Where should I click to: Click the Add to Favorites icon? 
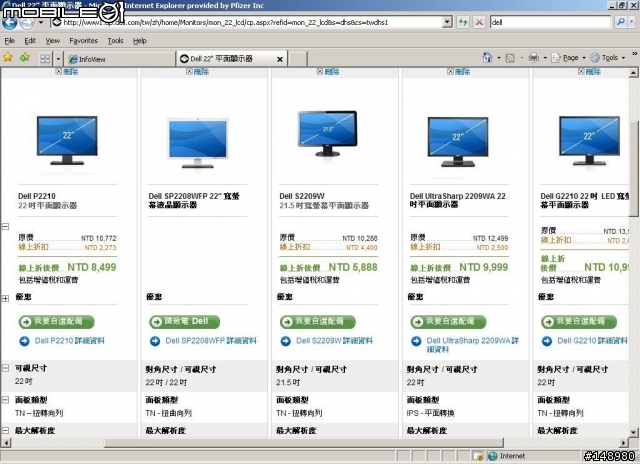pyautogui.click(x=25, y=58)
